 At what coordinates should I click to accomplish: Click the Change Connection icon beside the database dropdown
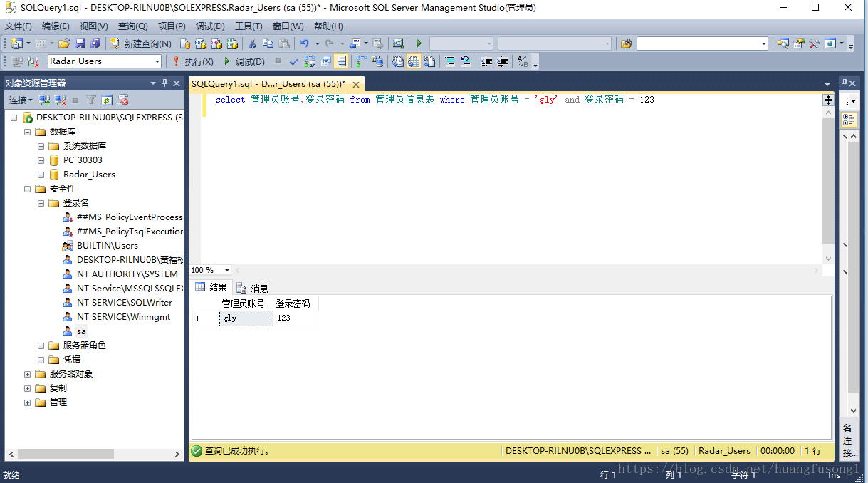pyautogui.click(x=33, y=61)
